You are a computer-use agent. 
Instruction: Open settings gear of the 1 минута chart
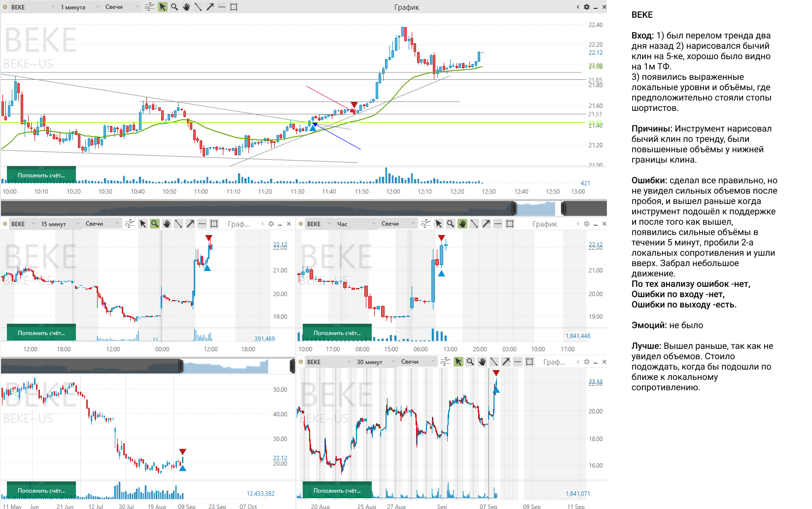coord(587,7)
